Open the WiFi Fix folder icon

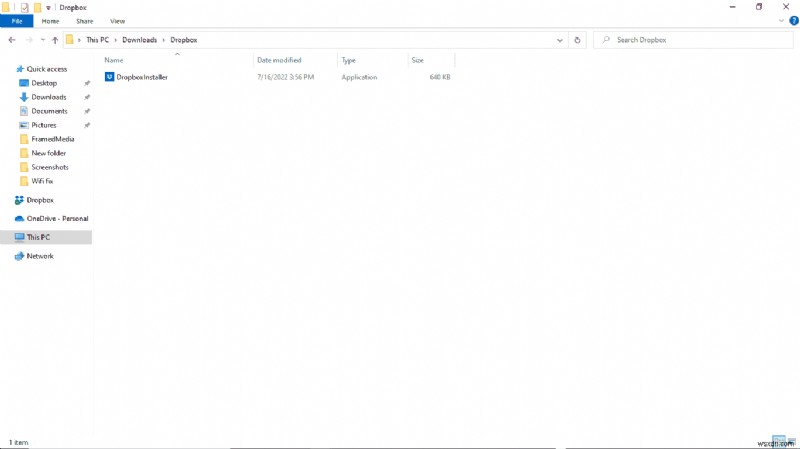(x=23, y=181)
